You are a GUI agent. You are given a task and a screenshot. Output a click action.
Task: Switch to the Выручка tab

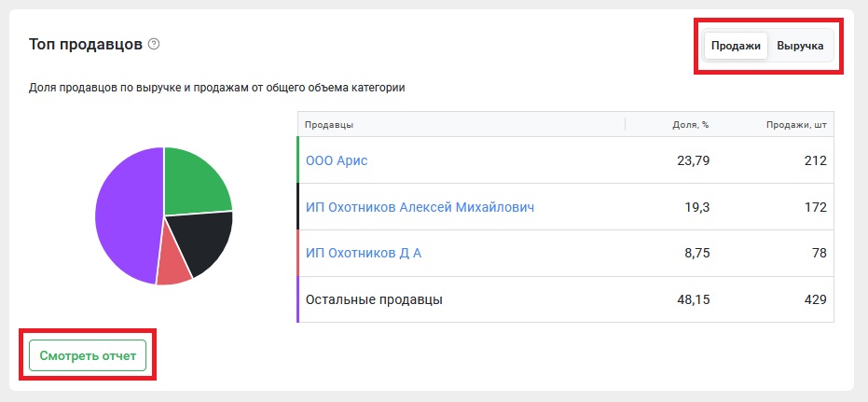[x=800, y=46]
